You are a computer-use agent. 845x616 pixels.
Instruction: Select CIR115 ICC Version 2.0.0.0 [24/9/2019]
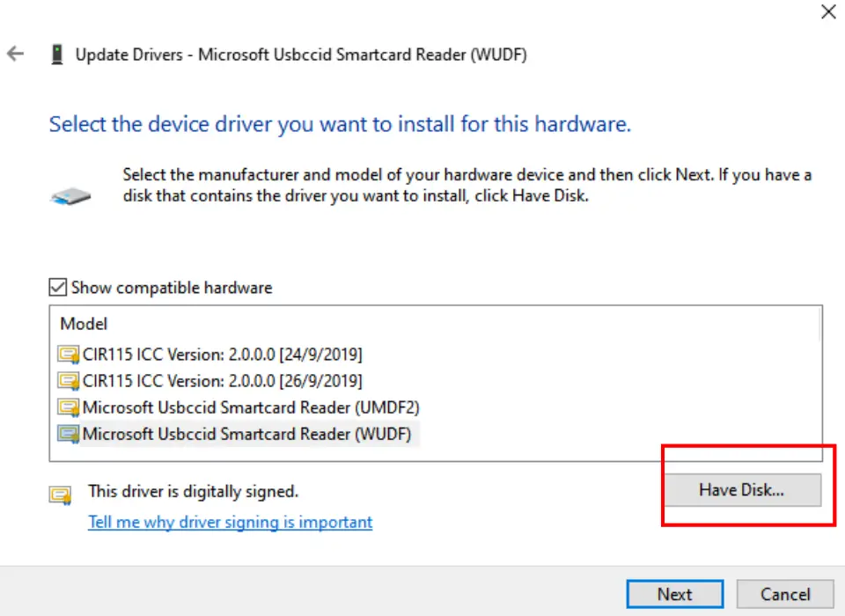point(222,355)
